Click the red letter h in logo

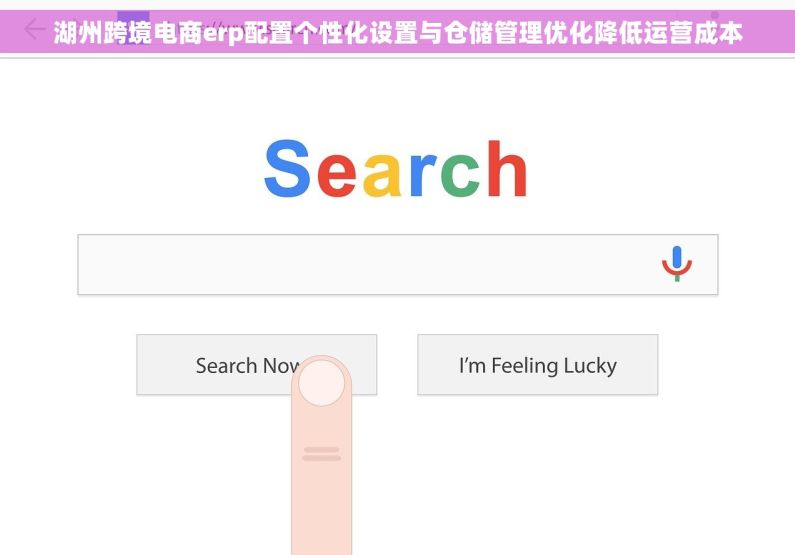[507, 168]
